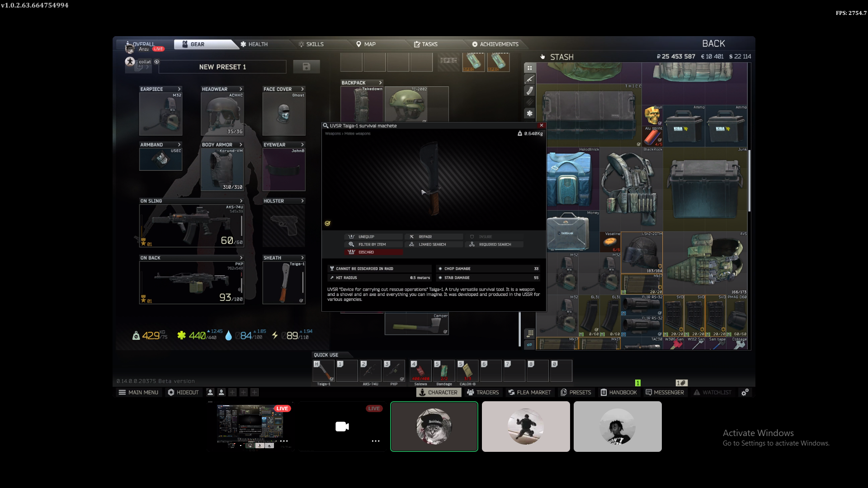This screenshot has width=868, height=488.
Task: Toggle the tag checkmark in machete preview
Action: click(327, 223)
